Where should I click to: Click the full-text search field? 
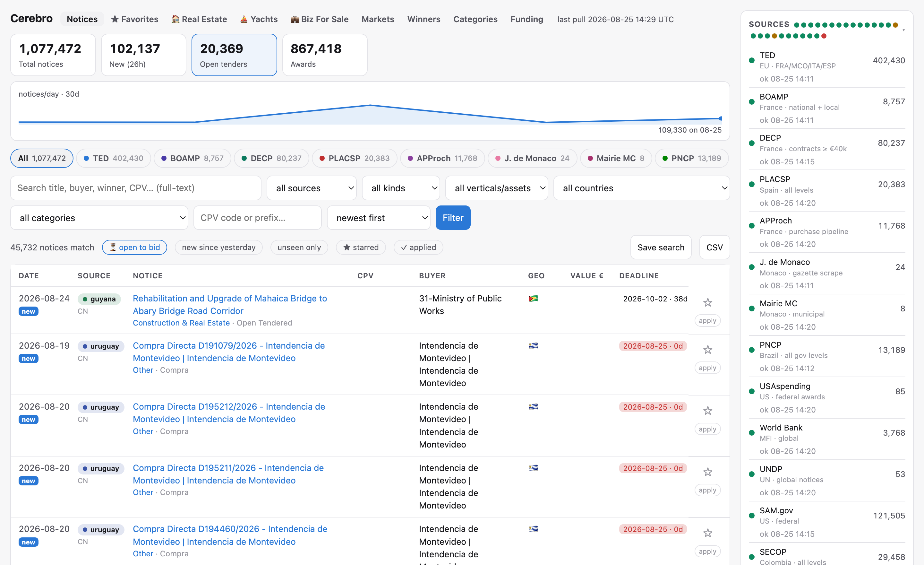pos(136,188)
